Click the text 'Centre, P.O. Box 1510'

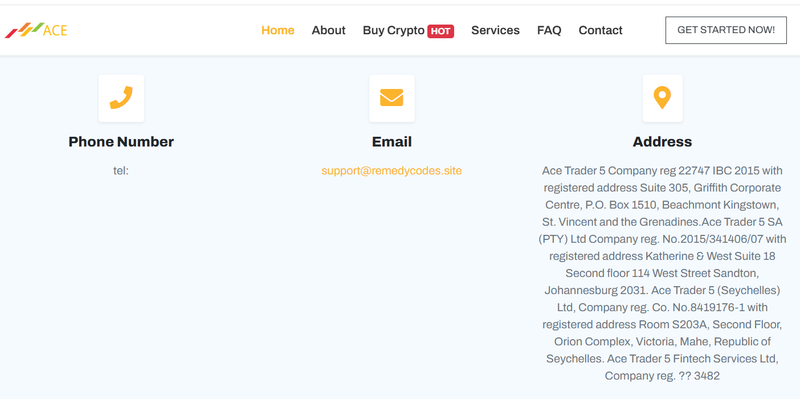click(x=600, y=205)
